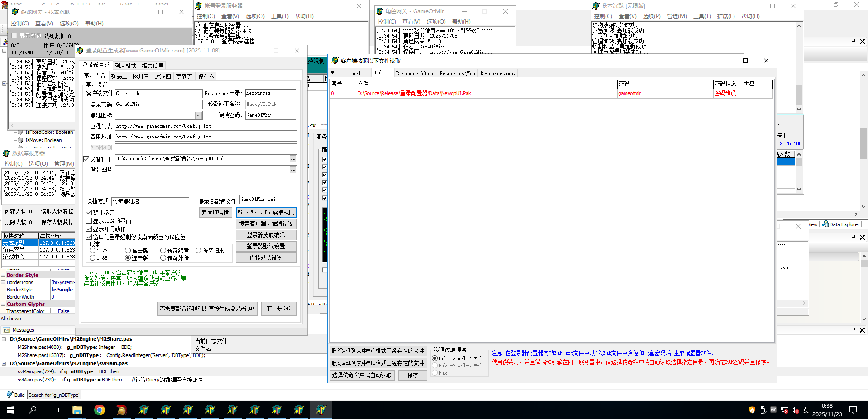Select the 传奇归来 version radio button

(198, 251)
